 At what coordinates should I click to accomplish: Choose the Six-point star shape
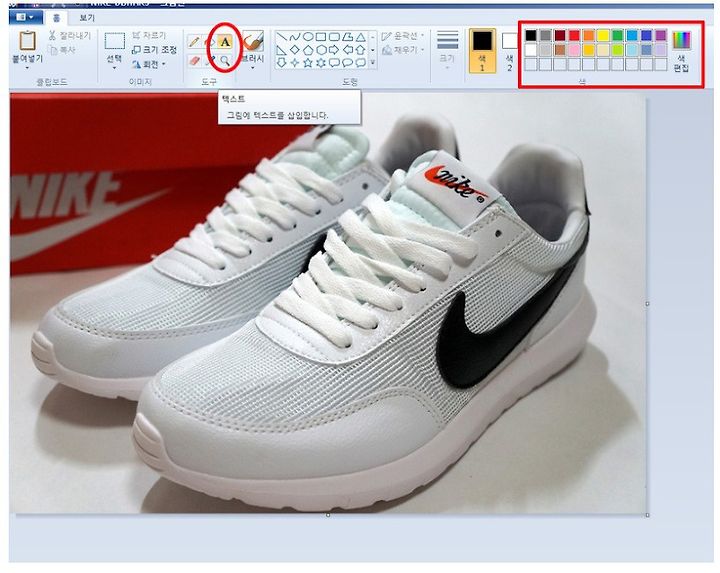click(x=321, y=62)
